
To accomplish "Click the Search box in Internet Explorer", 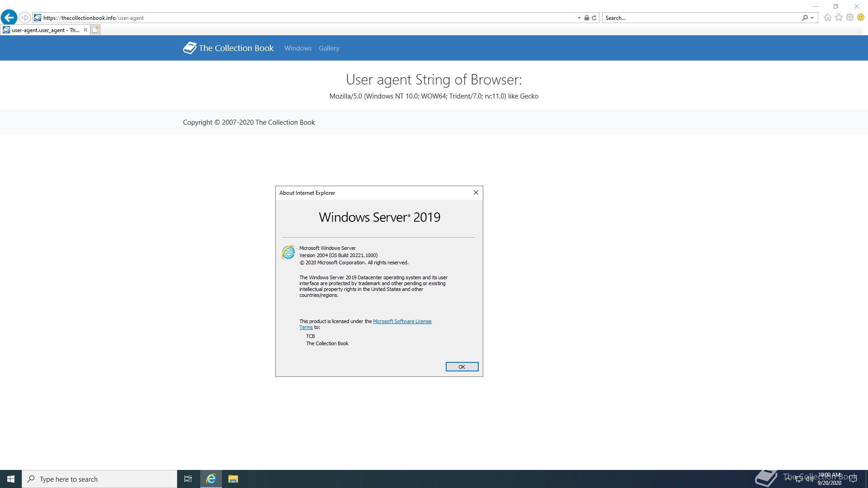I will point(702,18).
